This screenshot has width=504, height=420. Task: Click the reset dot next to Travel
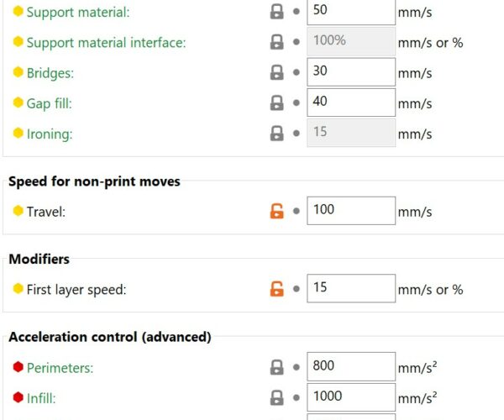[297, 211]
